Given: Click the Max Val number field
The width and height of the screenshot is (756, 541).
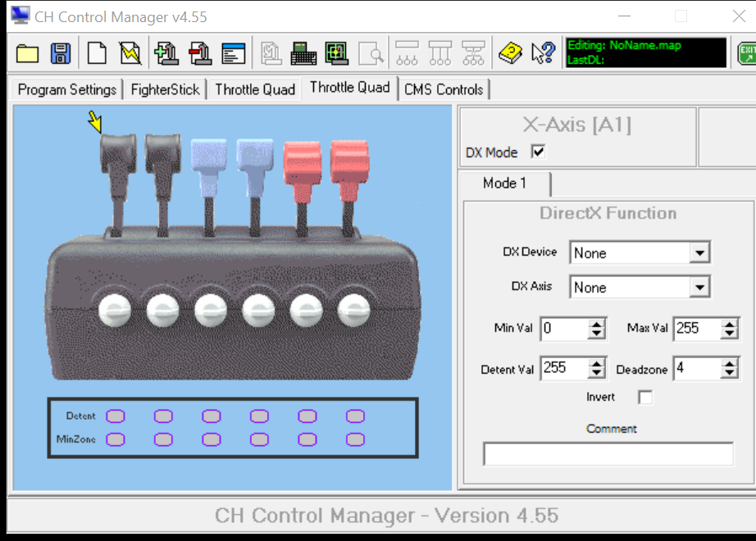Looking at the screenshot, I should tap(698, 329).
